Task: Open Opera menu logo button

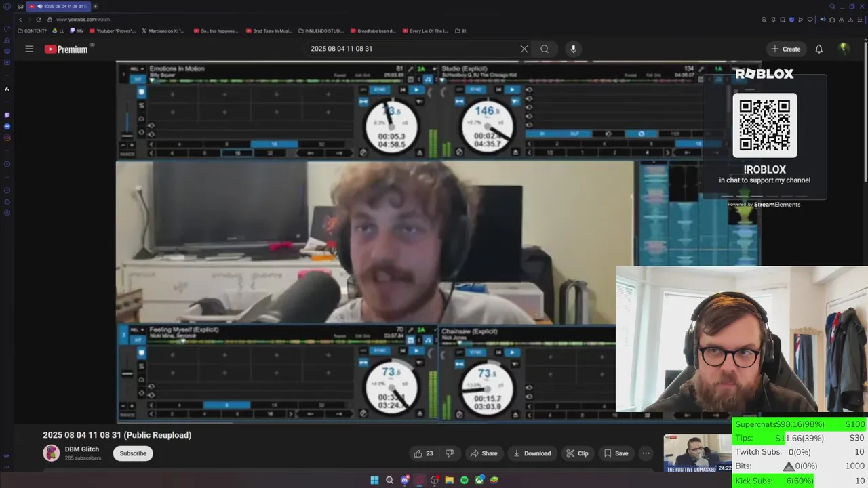Action: [7, 6]
